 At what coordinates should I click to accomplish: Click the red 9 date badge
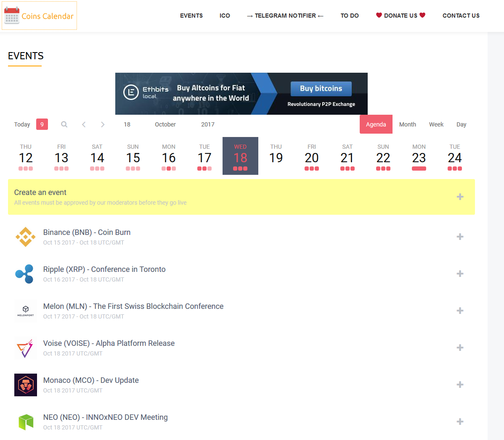point(42,124)
